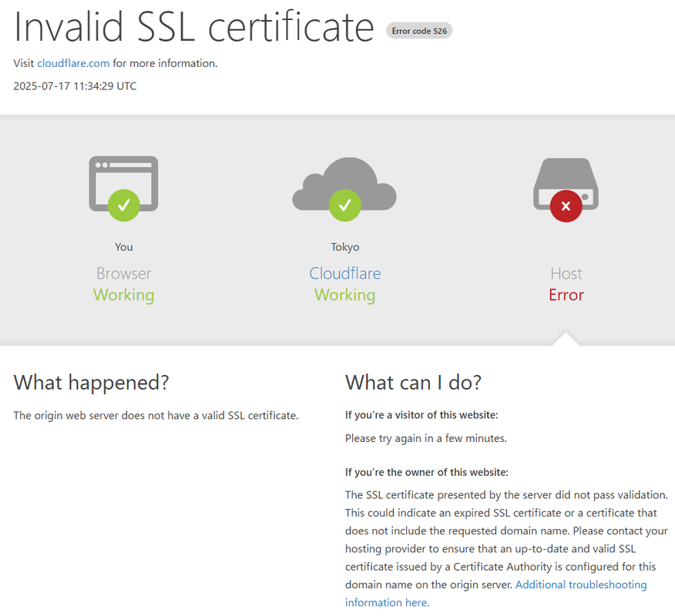Click 'Working' status under Browser
Image resolution: width=675 pixels, height=616 pixels.
[123, 295]
